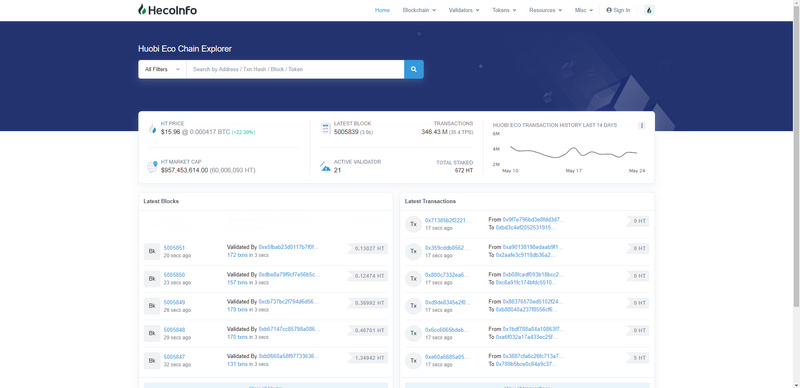Click the HT Market Cap globe icon
Viewport: 800px width, 388px height.
152,166
